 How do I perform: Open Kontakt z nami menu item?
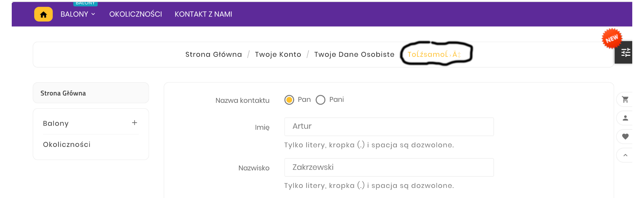click(203, 14)
